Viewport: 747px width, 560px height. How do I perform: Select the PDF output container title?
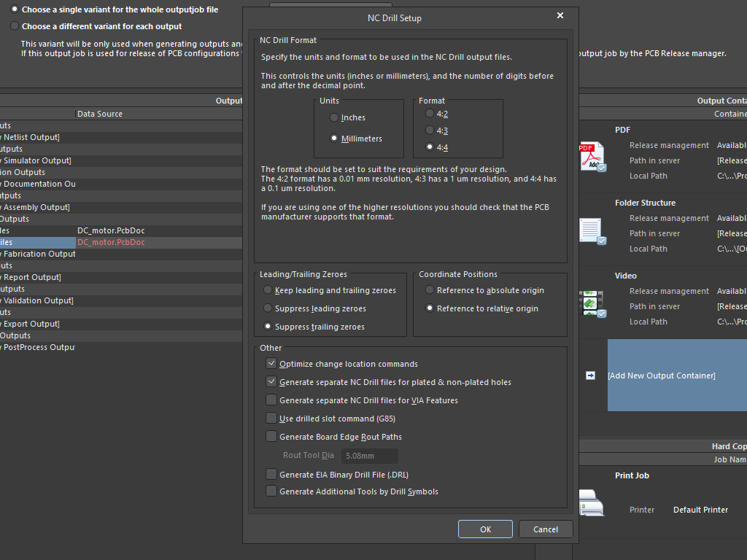[623, 130]
